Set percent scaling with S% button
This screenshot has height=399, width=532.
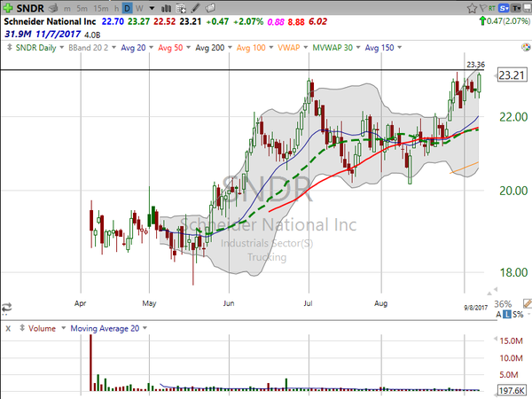tap(518, 315)
